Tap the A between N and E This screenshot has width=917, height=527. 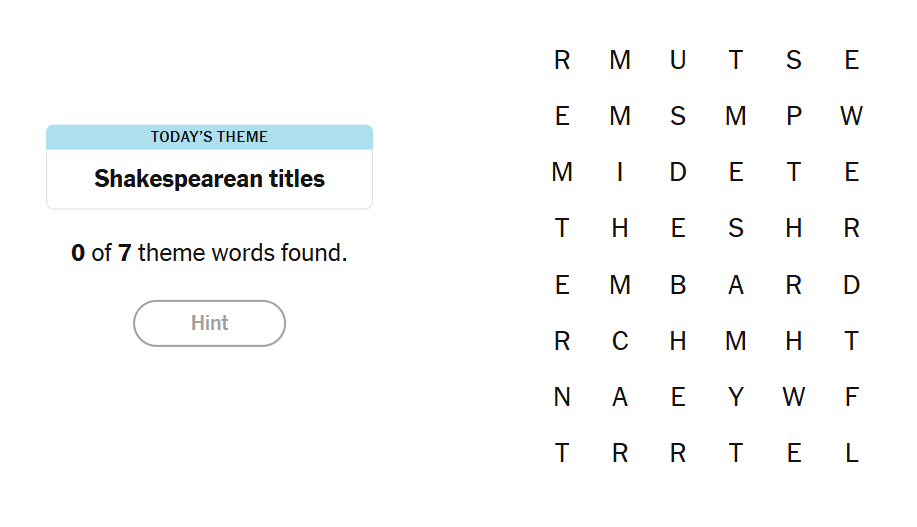tap(620, 397)
